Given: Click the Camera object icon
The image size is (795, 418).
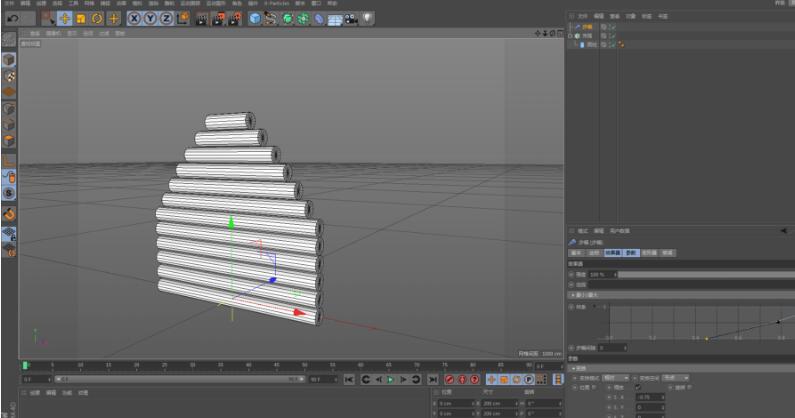Looking at the screenshot, I should pyautogui.click(x=350, y=18).
